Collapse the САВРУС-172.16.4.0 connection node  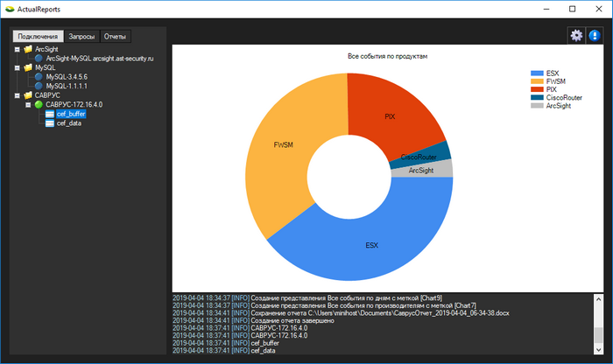(26, 104)
